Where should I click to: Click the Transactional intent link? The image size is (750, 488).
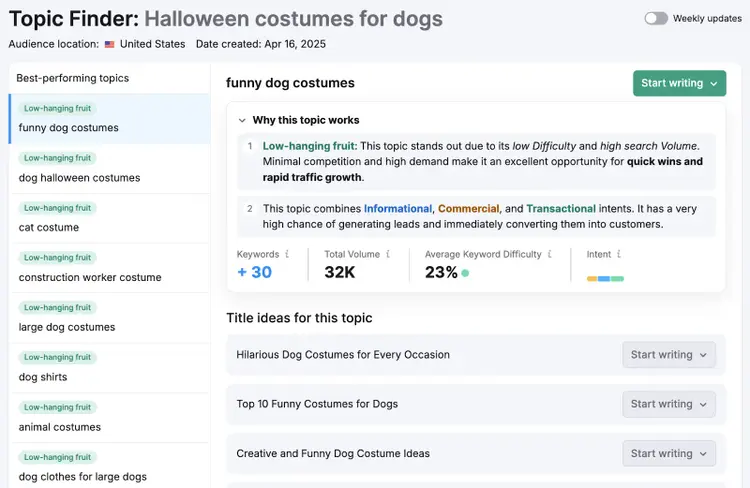(x=561, y=209)
